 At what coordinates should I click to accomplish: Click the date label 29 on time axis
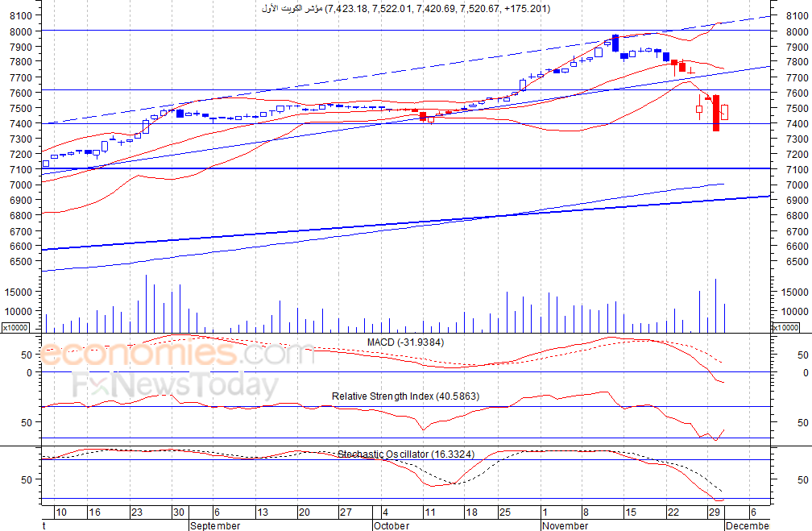click(714, 512)
